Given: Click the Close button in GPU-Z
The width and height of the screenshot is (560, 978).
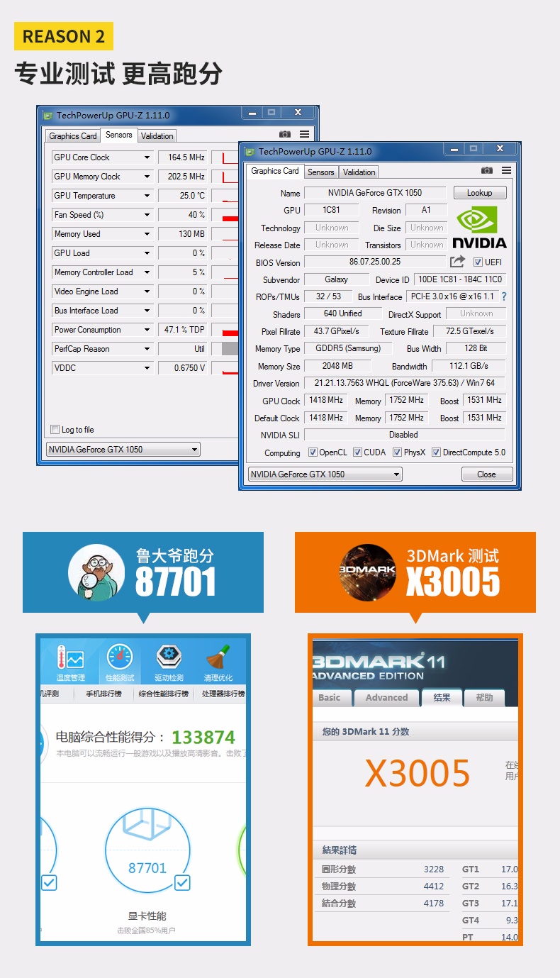Looking at the screenshot, I should (x=486, y=474).
